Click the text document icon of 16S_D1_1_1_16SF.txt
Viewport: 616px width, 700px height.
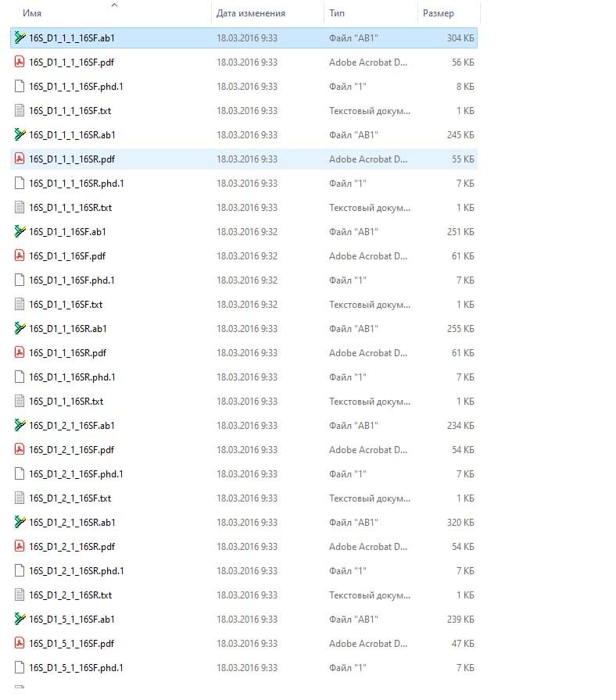click(20, 110)
